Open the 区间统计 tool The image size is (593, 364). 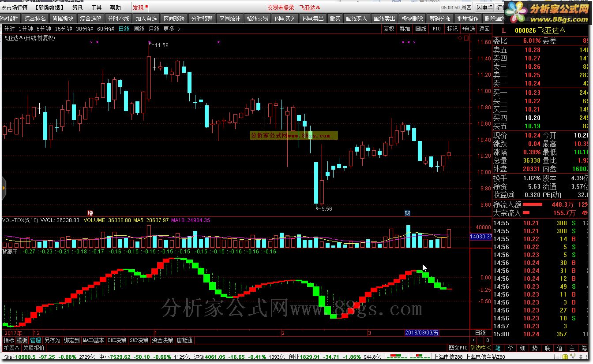(x=229, y=19)
